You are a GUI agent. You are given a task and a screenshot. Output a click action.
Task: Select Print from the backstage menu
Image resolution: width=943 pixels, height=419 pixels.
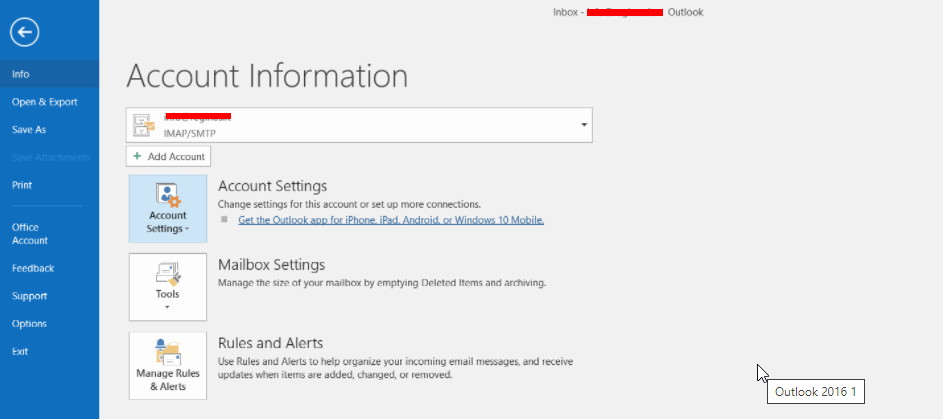22,185
